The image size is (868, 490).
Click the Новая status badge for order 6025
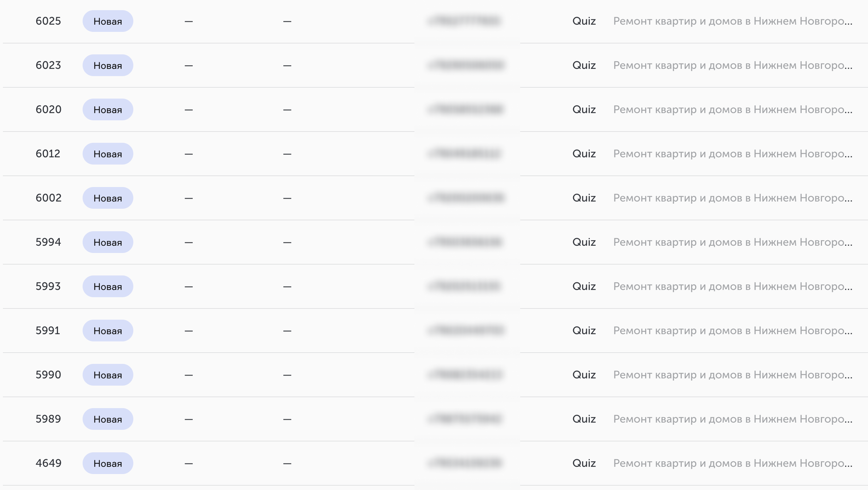(108, 21)
